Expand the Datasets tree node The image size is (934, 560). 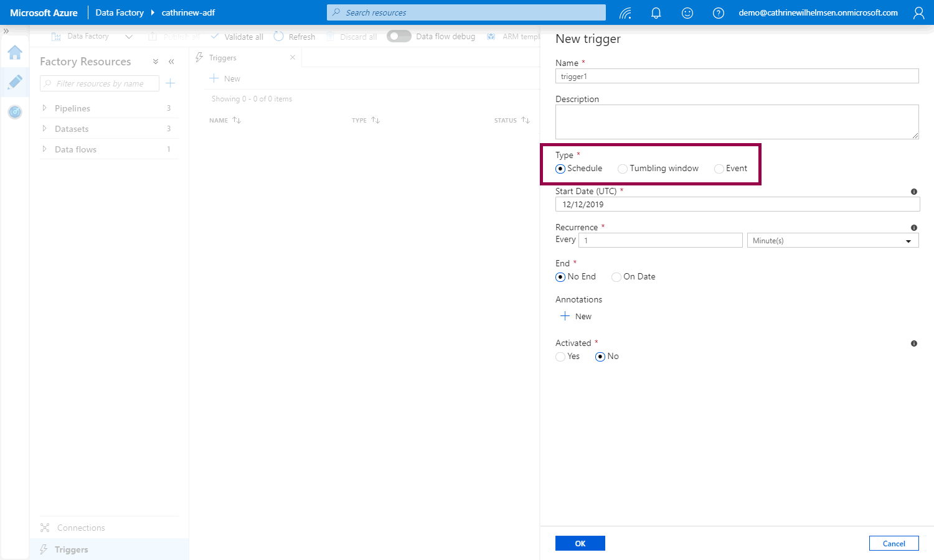click(x=44, y=129)
